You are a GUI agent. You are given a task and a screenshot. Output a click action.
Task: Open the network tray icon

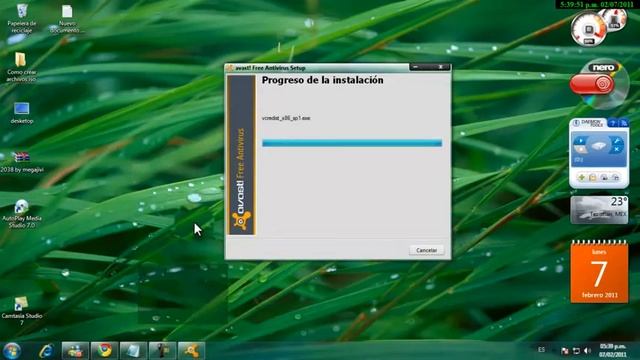pyautogui.click(x=576, y=351)
